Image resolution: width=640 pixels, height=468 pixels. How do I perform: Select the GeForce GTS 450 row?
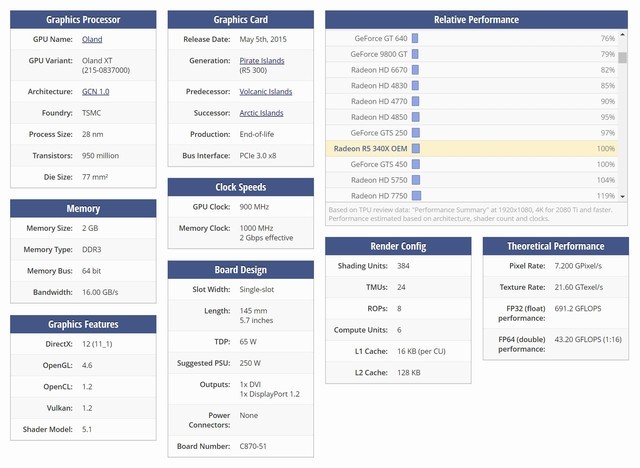tap(471, 164)
